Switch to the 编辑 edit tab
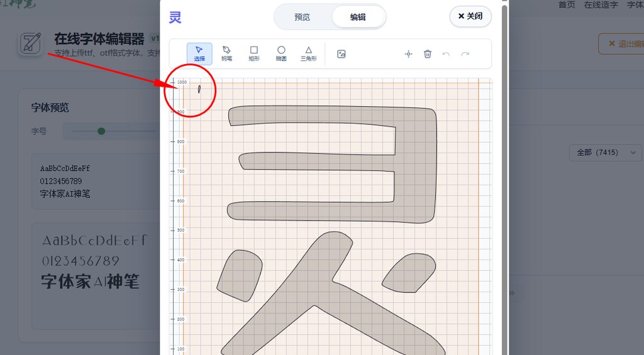Image resolution: width=644 pixels, height=355 pixels. pyautogui.click(x=358, y=17)
